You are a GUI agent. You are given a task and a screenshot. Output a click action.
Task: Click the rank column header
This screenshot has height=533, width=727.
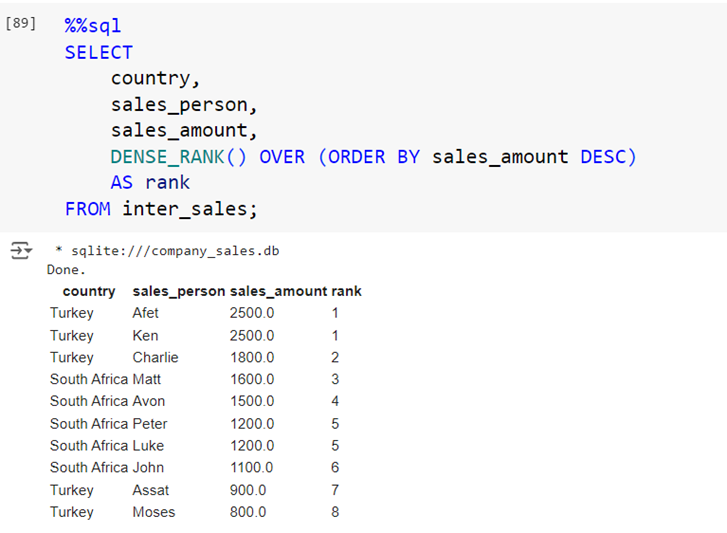[x=346, y=291]
